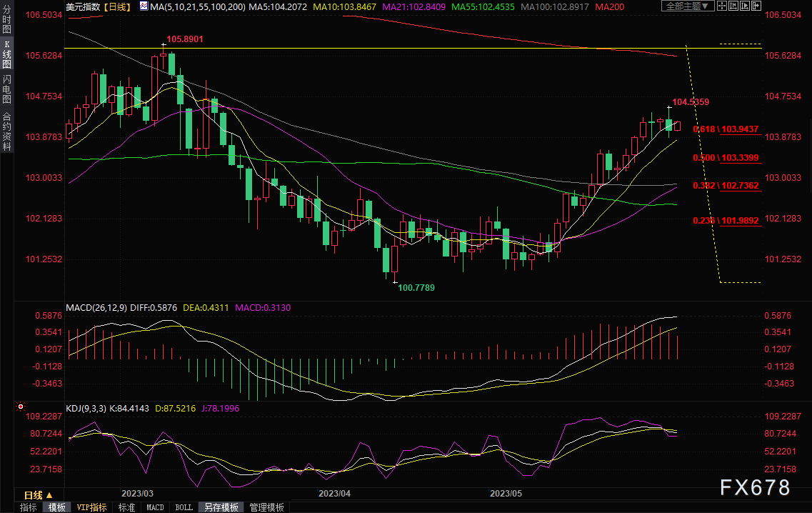The height and width of the screenshot is (513, 812).
Task: Click the K:84.4143 value
Action: (x=129, y=408)
